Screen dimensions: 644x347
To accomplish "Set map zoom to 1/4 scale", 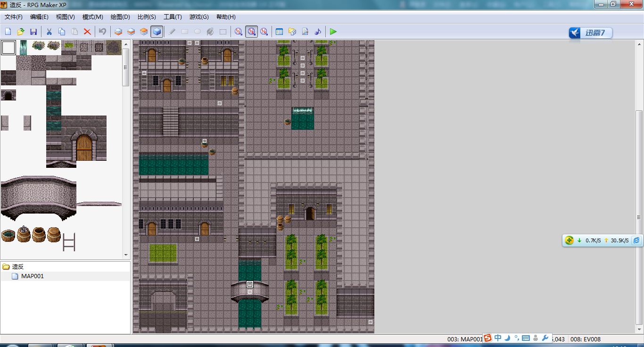I will pos(264,32).
